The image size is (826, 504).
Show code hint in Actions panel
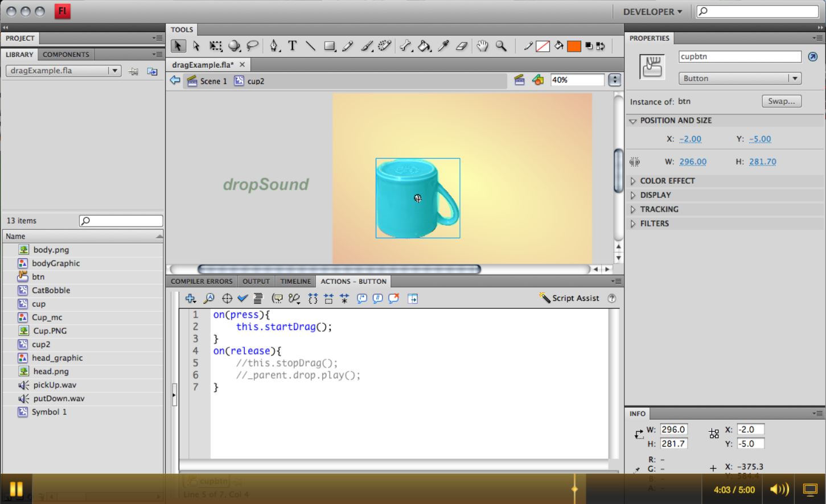pos(277,298)
